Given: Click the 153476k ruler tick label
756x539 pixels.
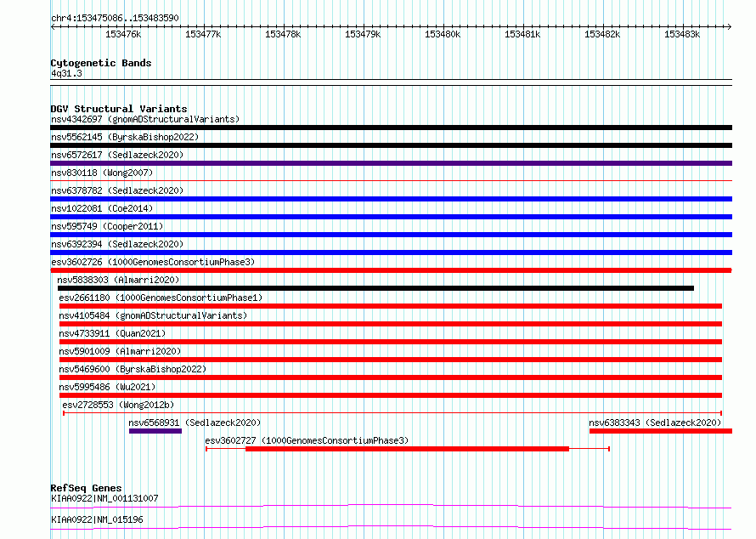Looking at the screenshot, I should point(123,34).
